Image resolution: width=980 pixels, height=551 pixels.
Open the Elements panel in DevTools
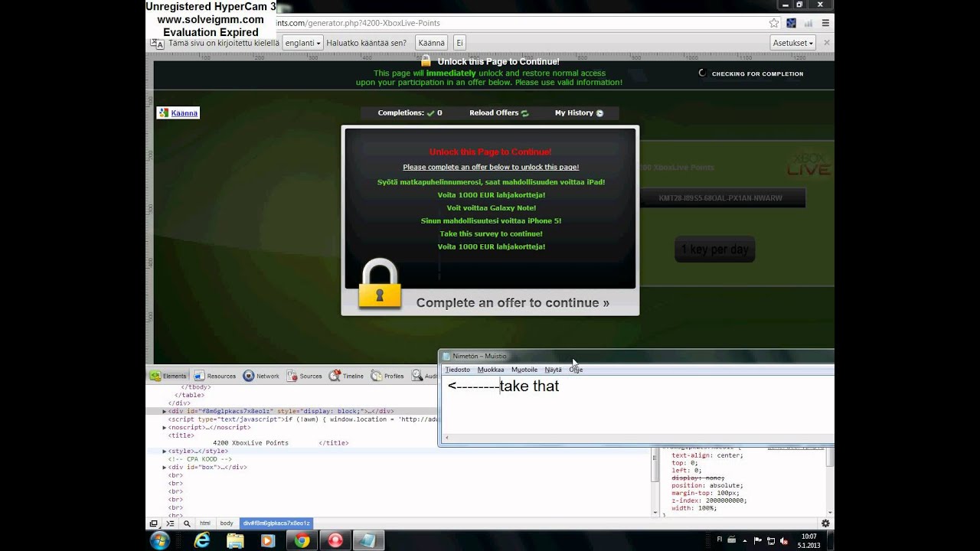click(x=168, y=376)
